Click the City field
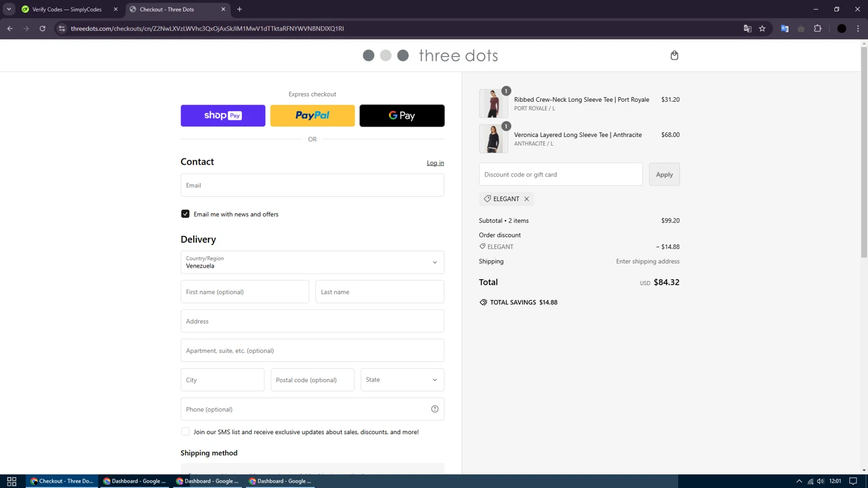The height and width of the screenshot is (488, 868). click(222, 380)
